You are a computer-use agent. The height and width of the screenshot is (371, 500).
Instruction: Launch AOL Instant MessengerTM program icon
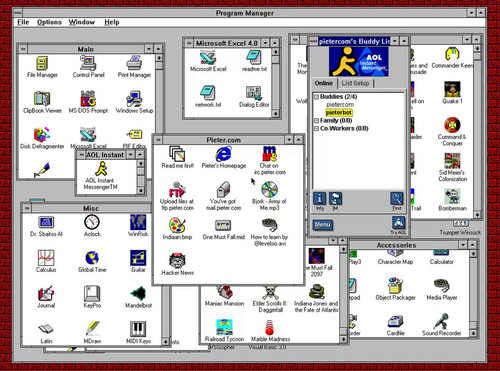tap(101, 176)
